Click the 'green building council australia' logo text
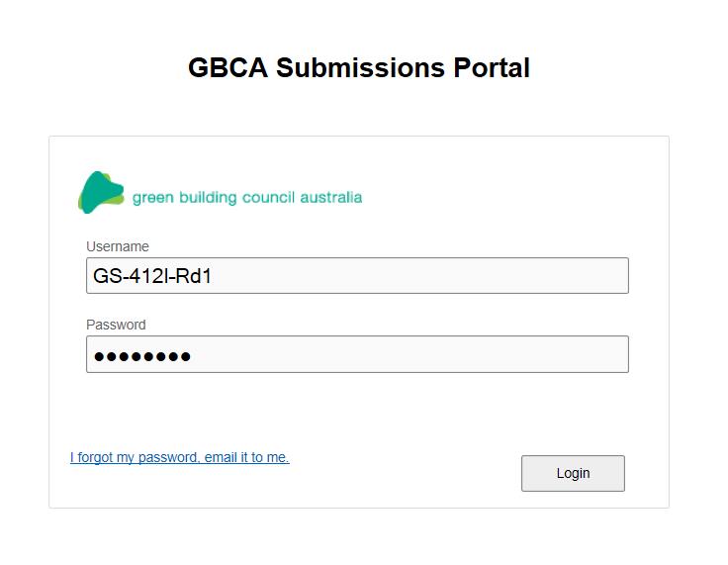 click(247, 198)
